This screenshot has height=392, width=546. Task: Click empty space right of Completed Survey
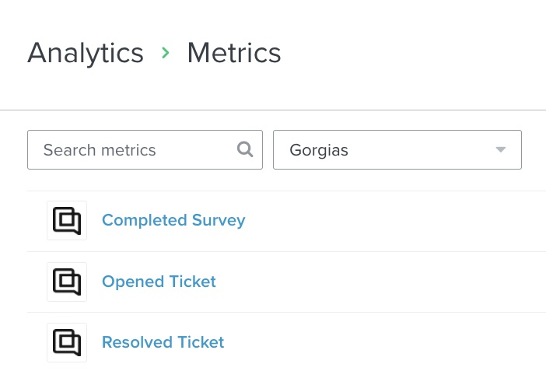point(394,220)
